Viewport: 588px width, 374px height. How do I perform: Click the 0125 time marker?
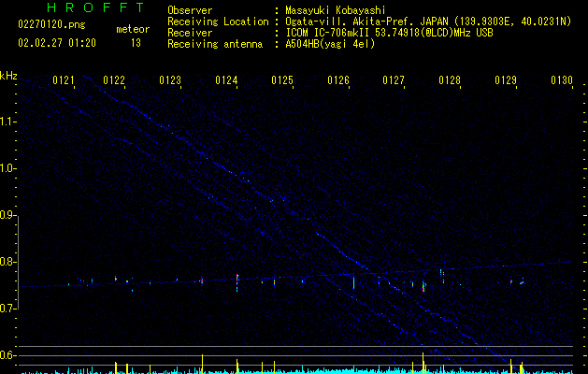click(282, 80)
